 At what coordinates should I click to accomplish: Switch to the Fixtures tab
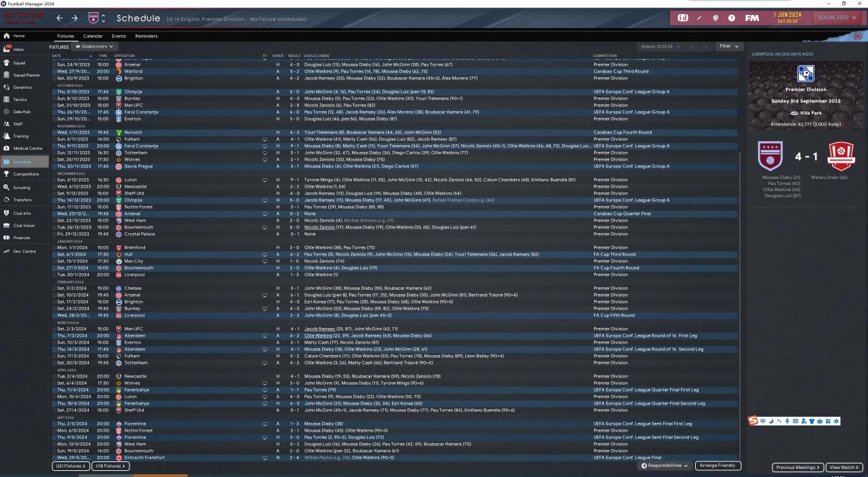pos(66,36)
